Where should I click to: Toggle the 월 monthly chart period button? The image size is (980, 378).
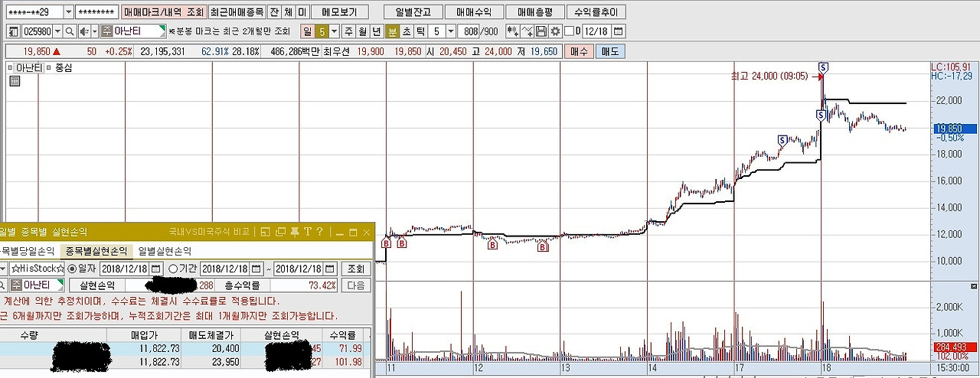pyautogui.click(x=363, y=31)
